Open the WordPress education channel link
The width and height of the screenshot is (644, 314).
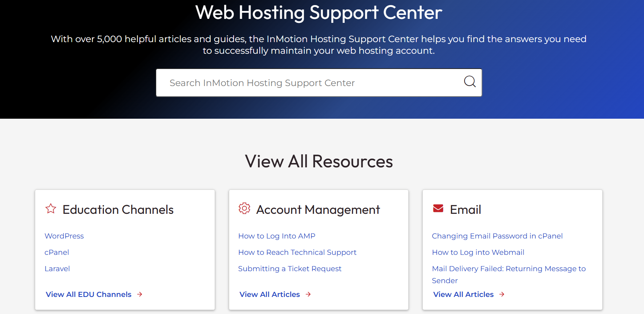pos(64,236)
